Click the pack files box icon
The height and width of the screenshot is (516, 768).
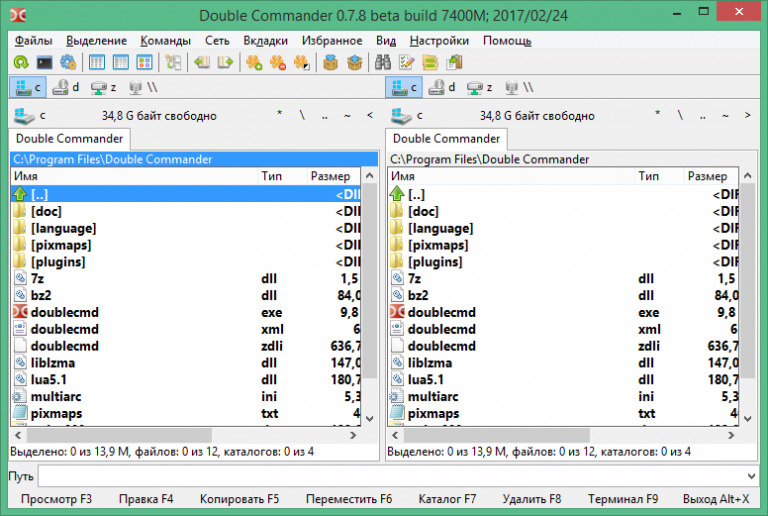330,63
